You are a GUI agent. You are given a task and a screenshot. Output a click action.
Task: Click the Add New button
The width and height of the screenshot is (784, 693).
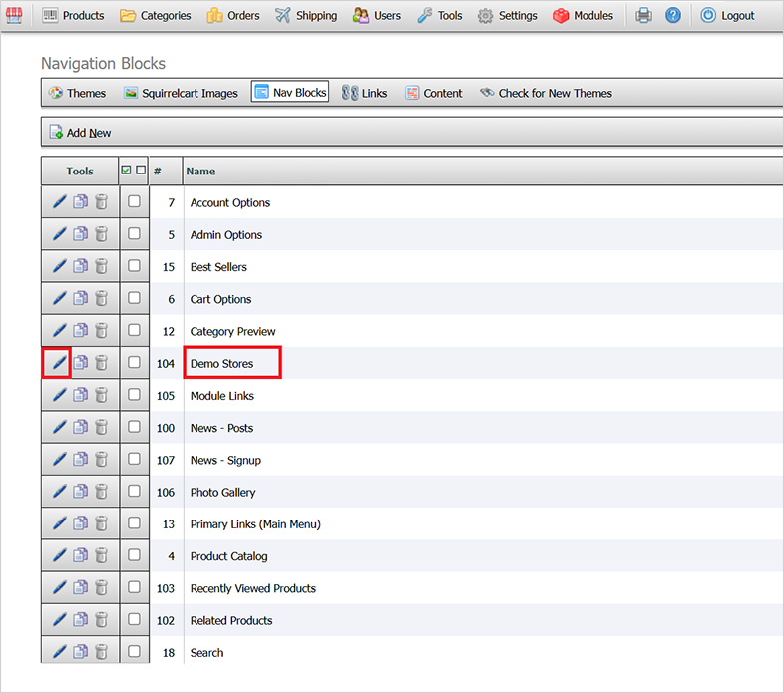click(80, 133)
